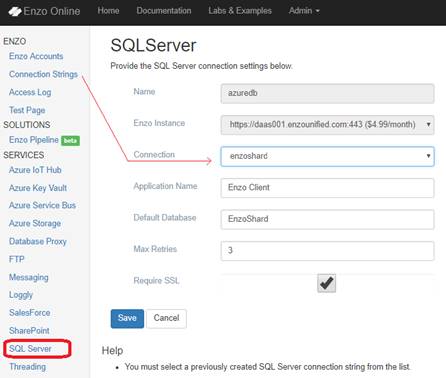Open Database Proxy service

(x=38, y=241)
